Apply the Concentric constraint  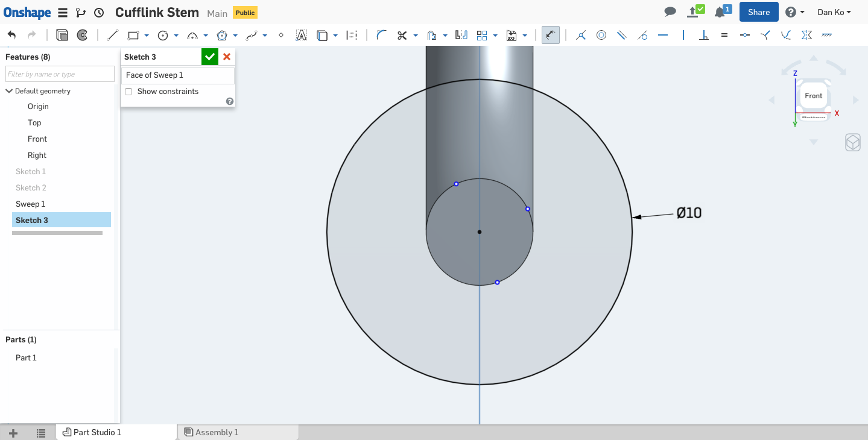(x=601, y=36)
